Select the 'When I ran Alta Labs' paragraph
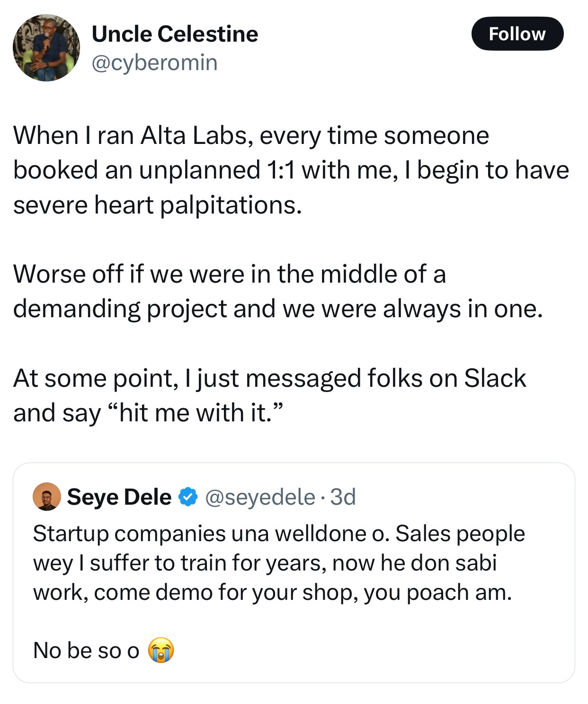 pos(291,170)
